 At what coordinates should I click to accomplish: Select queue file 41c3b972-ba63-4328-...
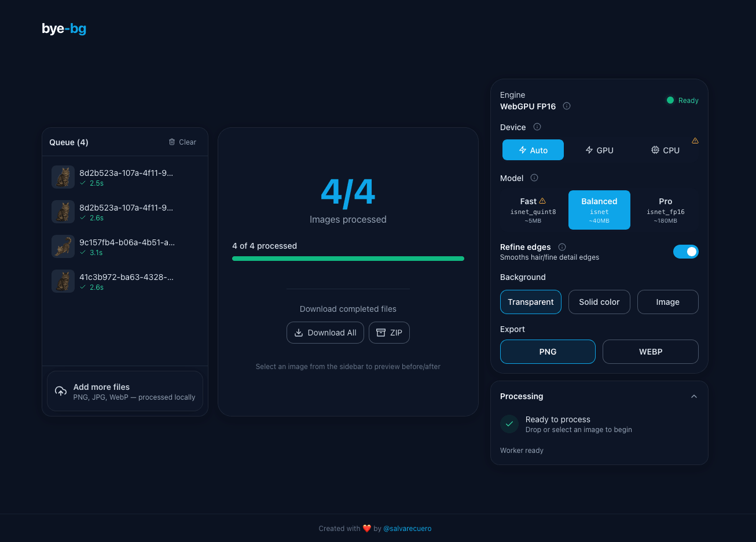coord(125,281)
